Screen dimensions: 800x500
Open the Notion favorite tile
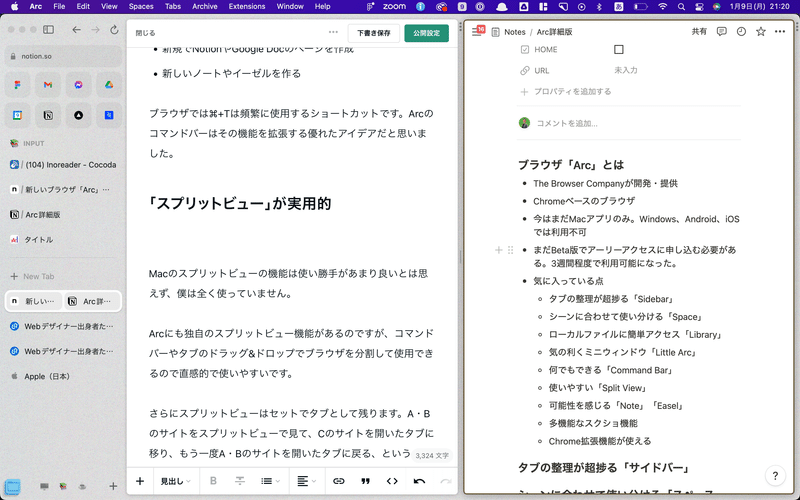click(48, 115)
